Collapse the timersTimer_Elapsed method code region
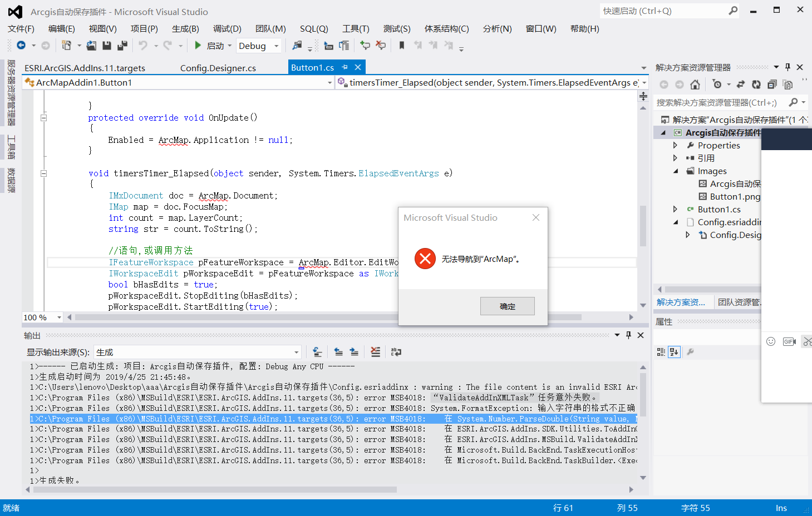The width and height of the screenshot is (812, 516). [43, 173]
